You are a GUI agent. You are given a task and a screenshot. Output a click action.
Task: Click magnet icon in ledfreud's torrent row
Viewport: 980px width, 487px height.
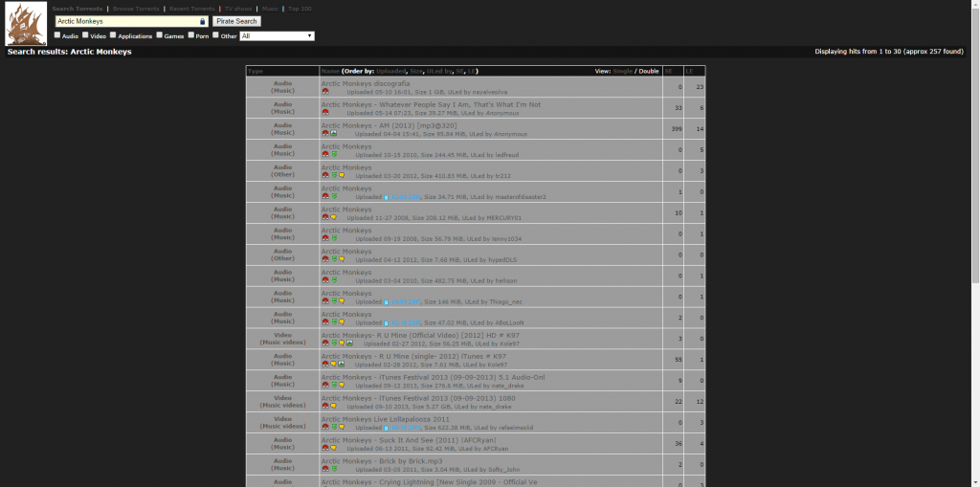325,154
